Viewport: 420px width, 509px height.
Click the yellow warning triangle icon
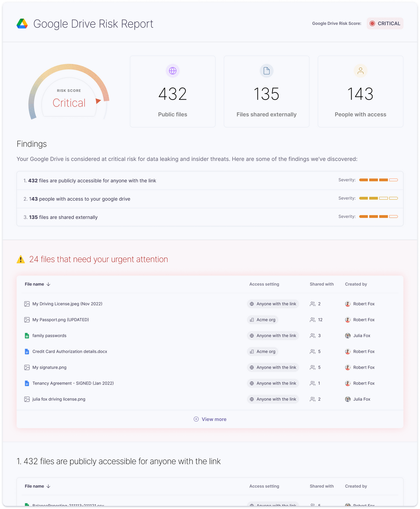click(x=21, y=259)
